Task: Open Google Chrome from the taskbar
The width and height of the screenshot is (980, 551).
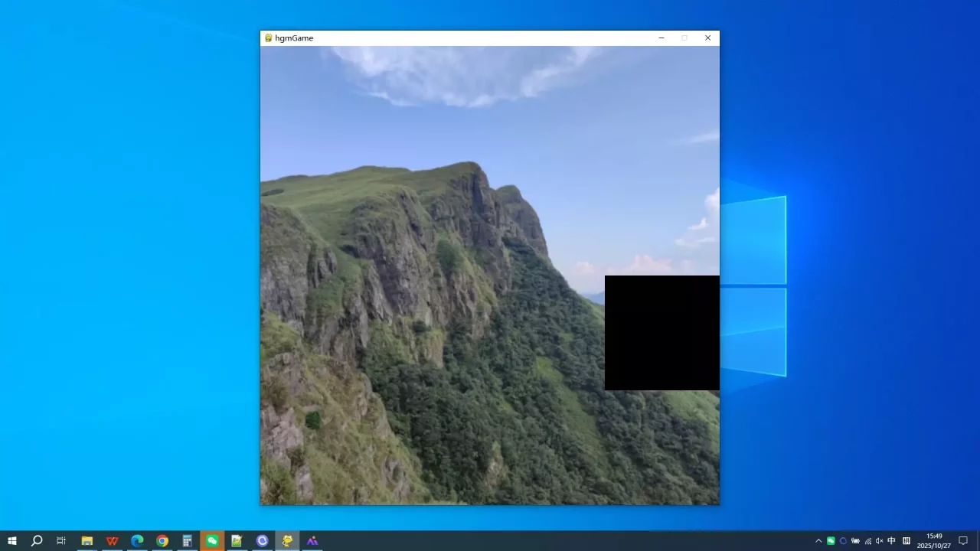Action: [162, 541]
